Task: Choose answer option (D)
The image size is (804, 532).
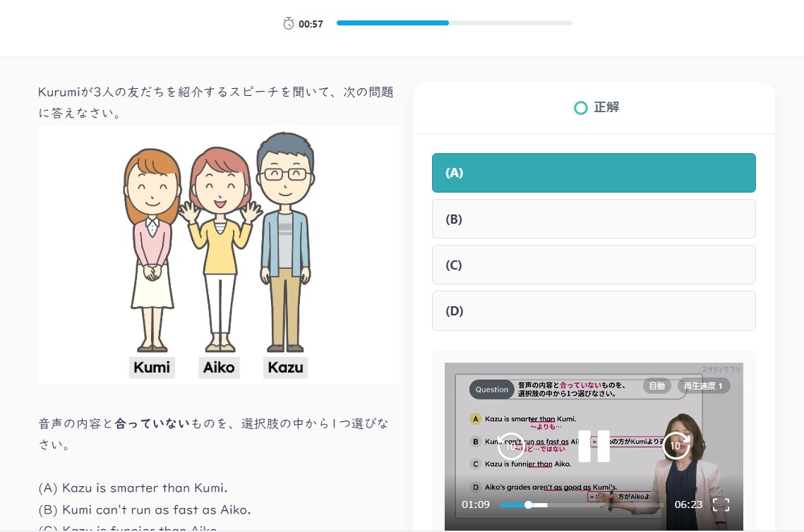Action: click(x=594, y=310)
